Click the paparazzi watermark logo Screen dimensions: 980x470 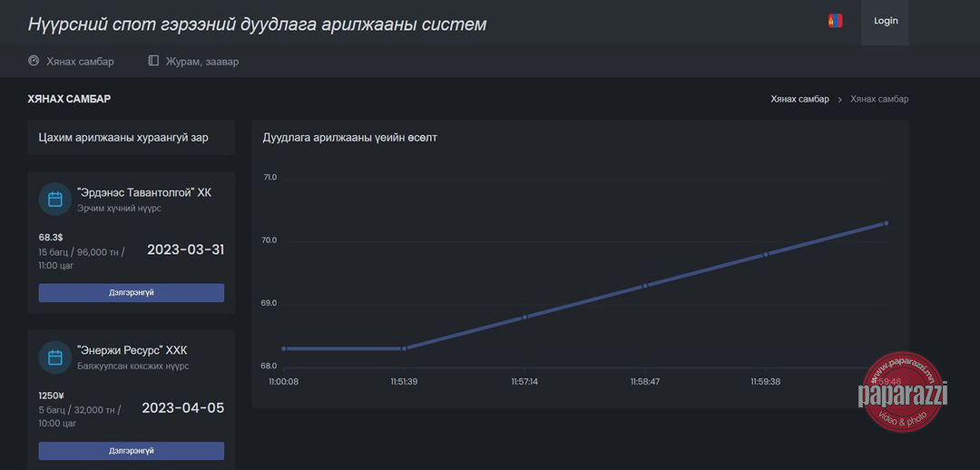pos(903,393)
